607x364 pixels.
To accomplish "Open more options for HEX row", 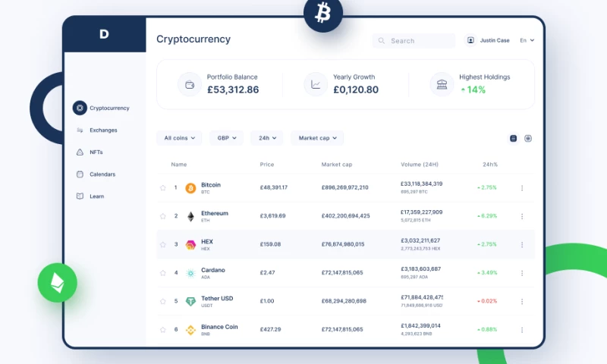I will coord(522,245).
